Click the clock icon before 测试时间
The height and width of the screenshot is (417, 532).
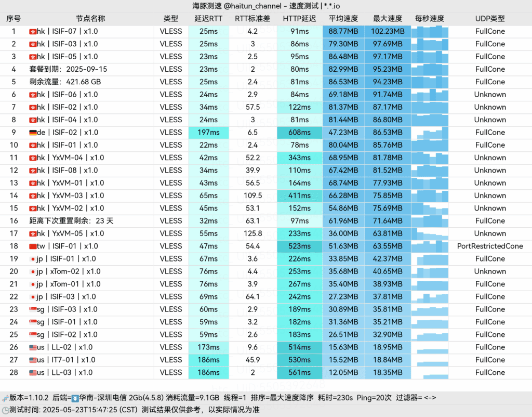(x=5, y=410)
